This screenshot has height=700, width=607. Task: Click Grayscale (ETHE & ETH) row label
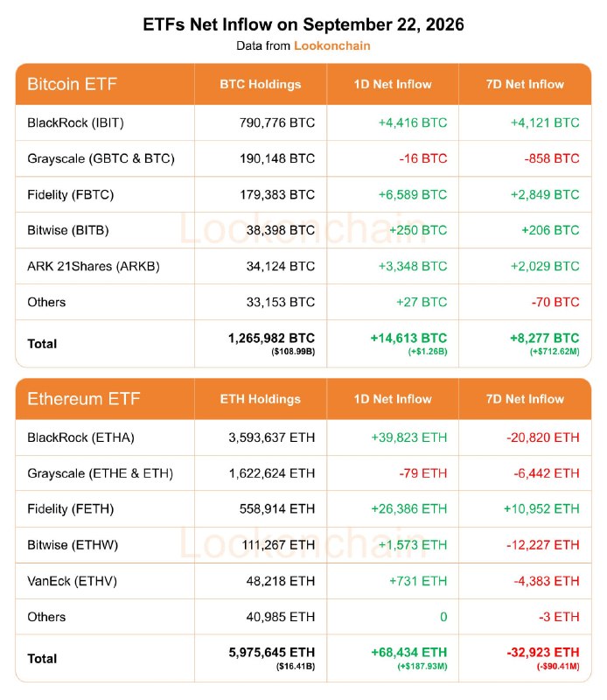[x=100, y=473]
